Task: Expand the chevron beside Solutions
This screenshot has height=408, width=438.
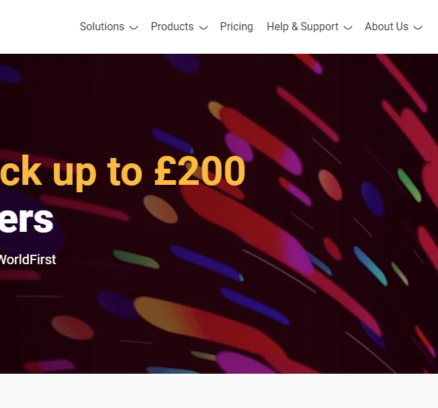Action: click(x=133, y=27)
